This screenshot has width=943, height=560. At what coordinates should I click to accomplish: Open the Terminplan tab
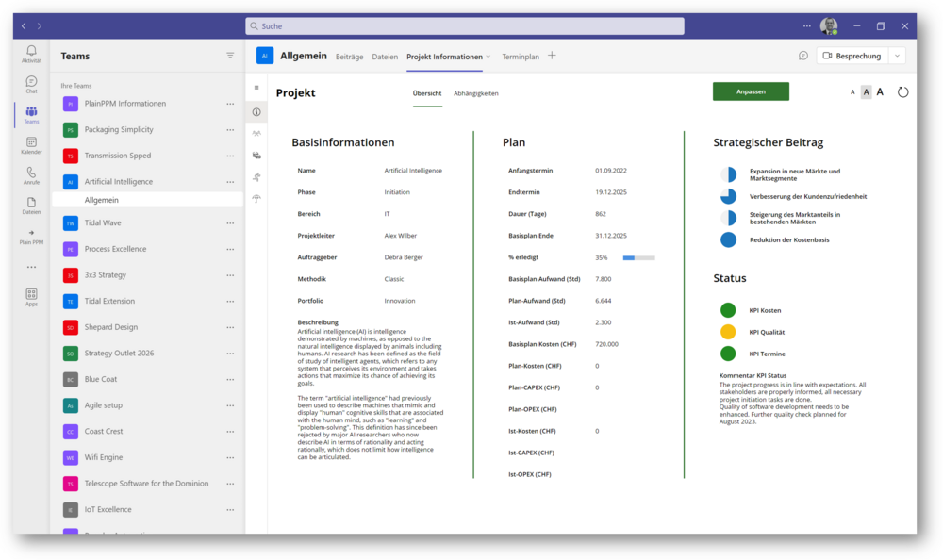521,57
